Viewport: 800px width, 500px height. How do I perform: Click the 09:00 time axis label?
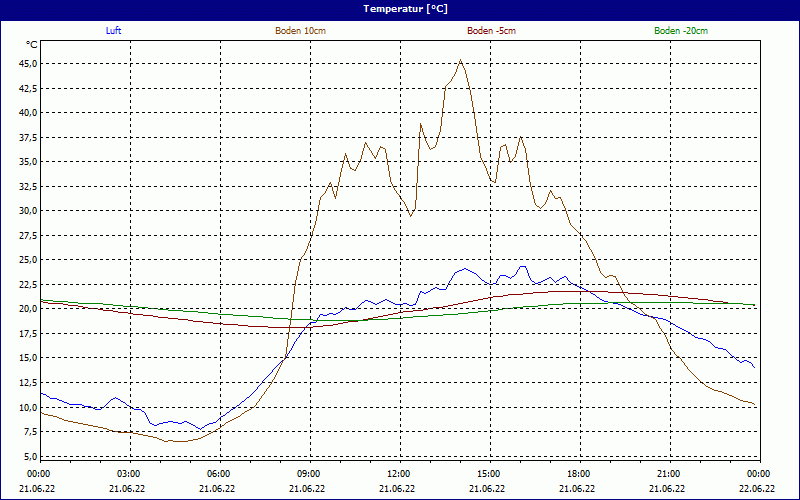tap(309, 474)
